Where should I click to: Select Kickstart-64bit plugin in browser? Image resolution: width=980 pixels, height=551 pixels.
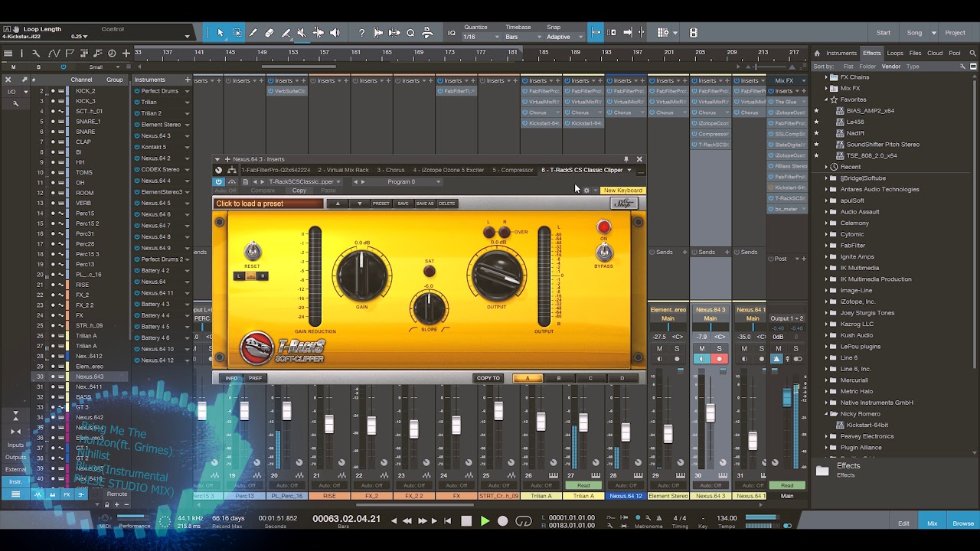pos(867,425)
